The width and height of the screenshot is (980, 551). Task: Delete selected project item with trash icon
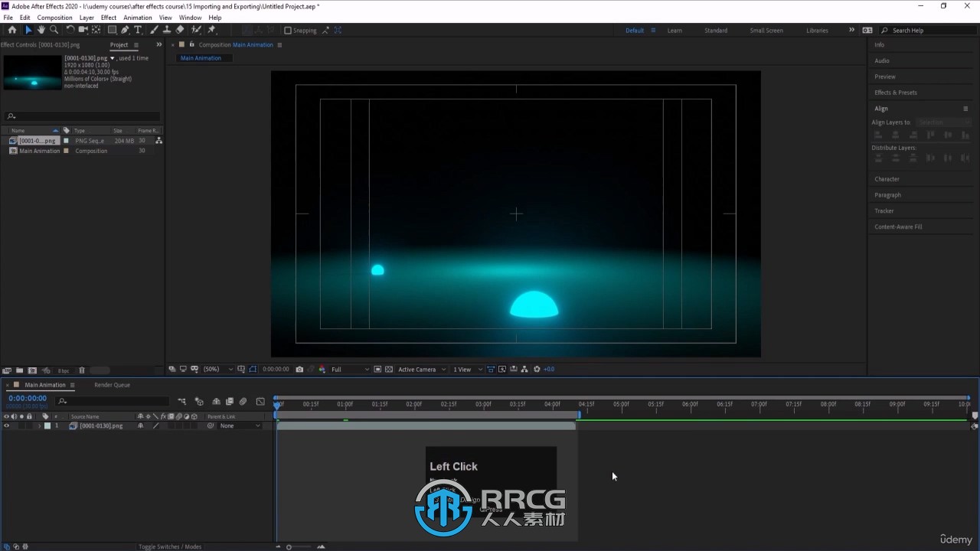point(82,370)
